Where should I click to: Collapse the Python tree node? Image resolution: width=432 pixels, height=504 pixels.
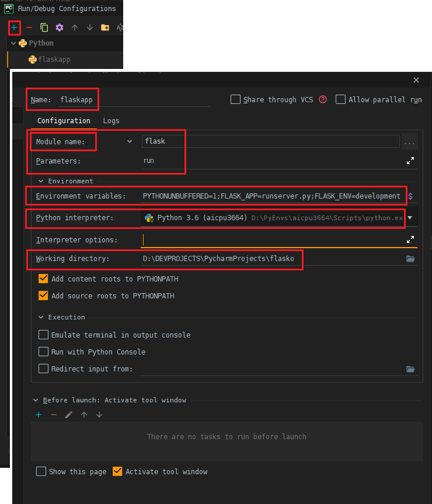pos(13,43)
